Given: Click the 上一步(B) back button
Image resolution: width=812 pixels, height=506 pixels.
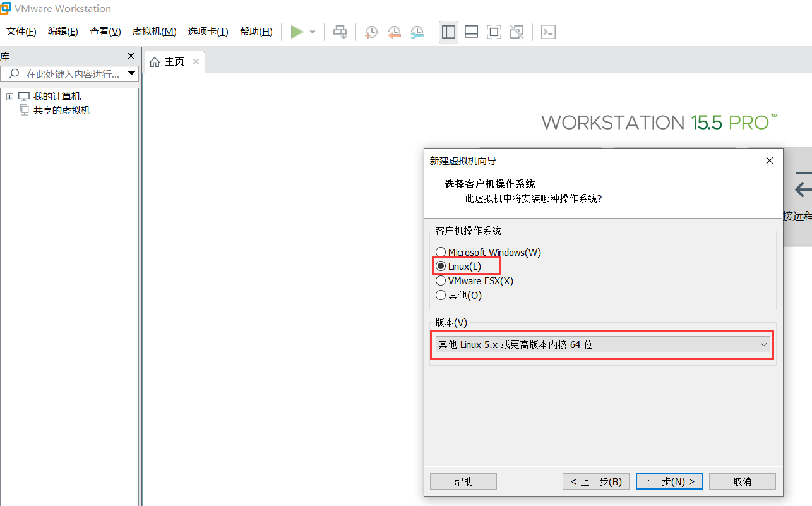Looking at the screenshot, I should pos(596,481).
